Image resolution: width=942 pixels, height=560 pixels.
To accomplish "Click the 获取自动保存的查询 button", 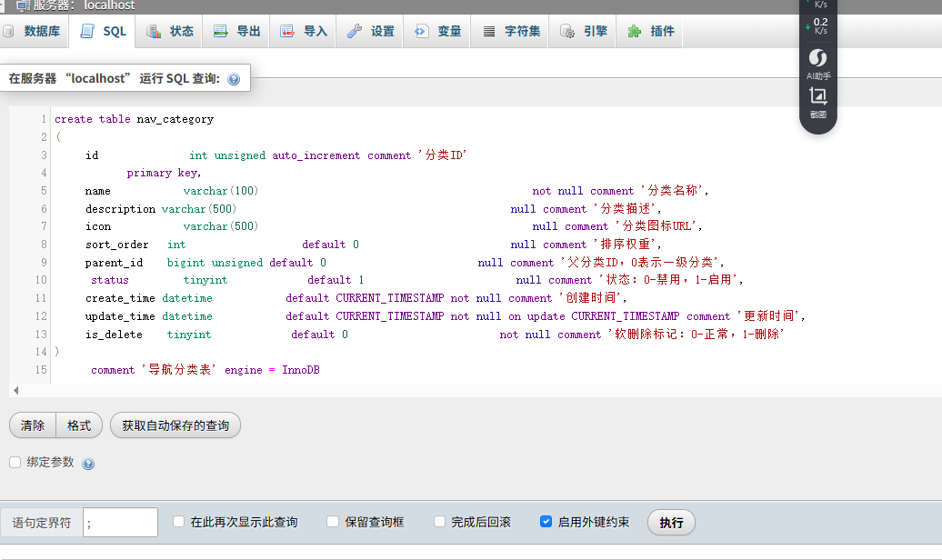I will tap(175, 425).
